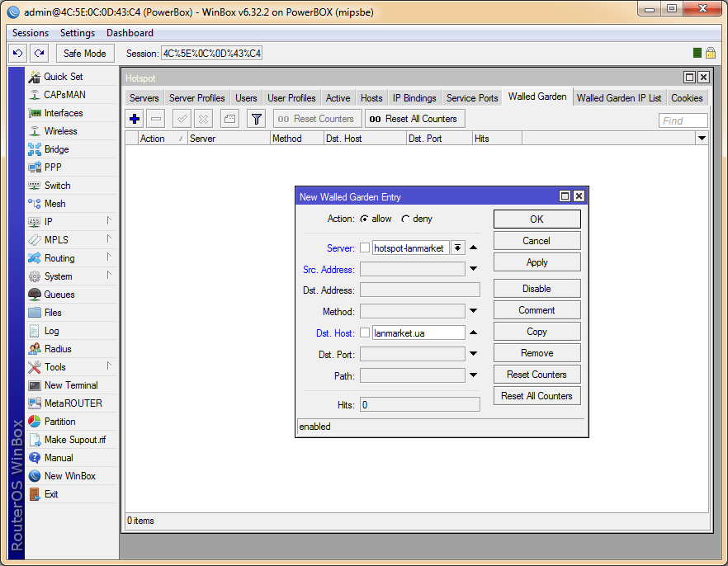The width and height of the screenshot is (728, 566).
Task: Toggle the Server negation checkbox
Action: point(365,248)
